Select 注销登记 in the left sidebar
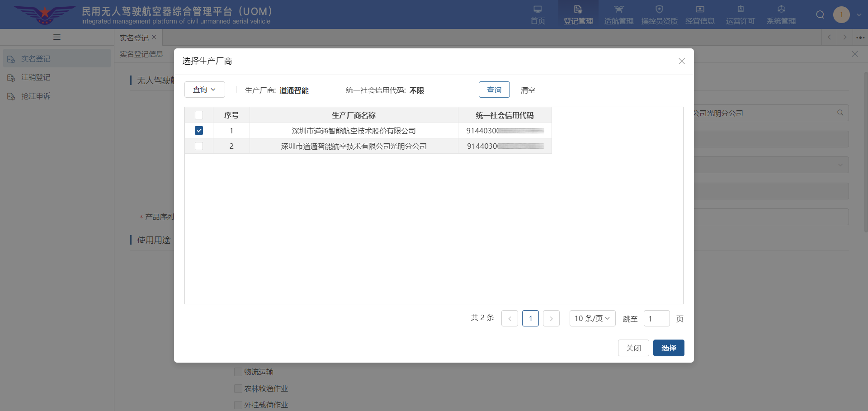The height and width of the screenshot is (411, 868). pos(36,77)
